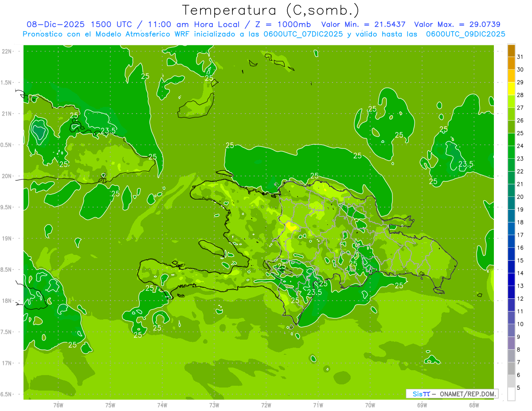Click the '18N' latitude label

[x=7, y=301]
